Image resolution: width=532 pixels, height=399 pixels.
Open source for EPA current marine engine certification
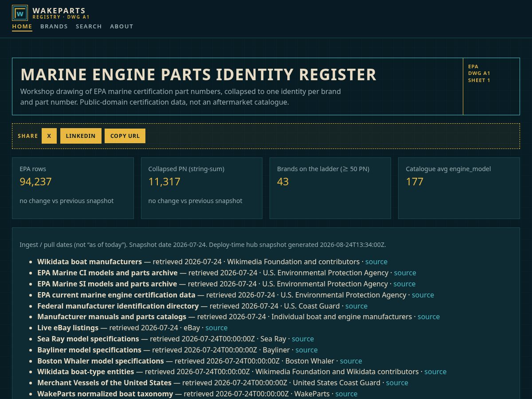[423, 295]
